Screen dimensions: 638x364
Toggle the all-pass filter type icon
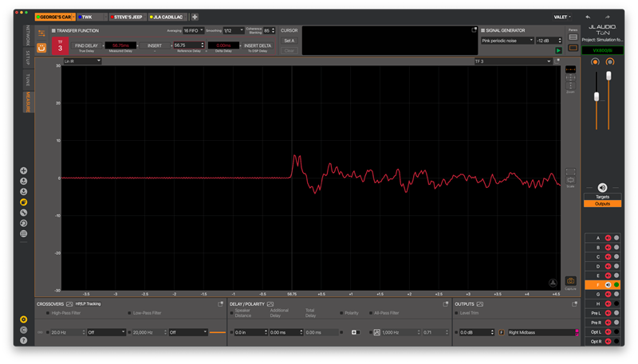coord(376,332)
